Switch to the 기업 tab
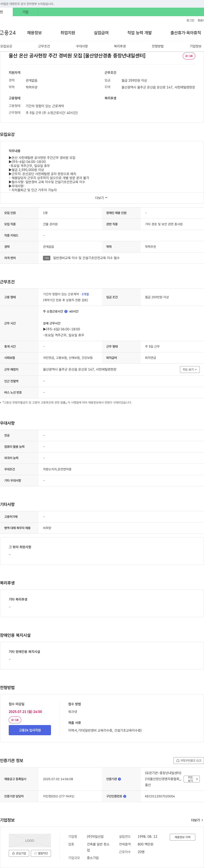204x868 pixels. tap(25, 12)
